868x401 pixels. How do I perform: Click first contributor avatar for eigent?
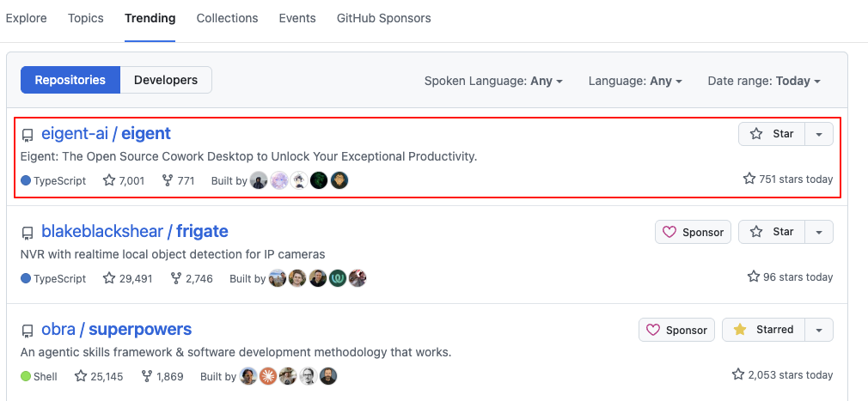point(259,180)
